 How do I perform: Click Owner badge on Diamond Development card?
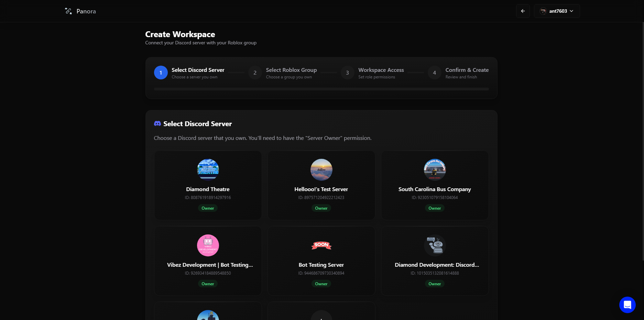click(x=435, y=284)
